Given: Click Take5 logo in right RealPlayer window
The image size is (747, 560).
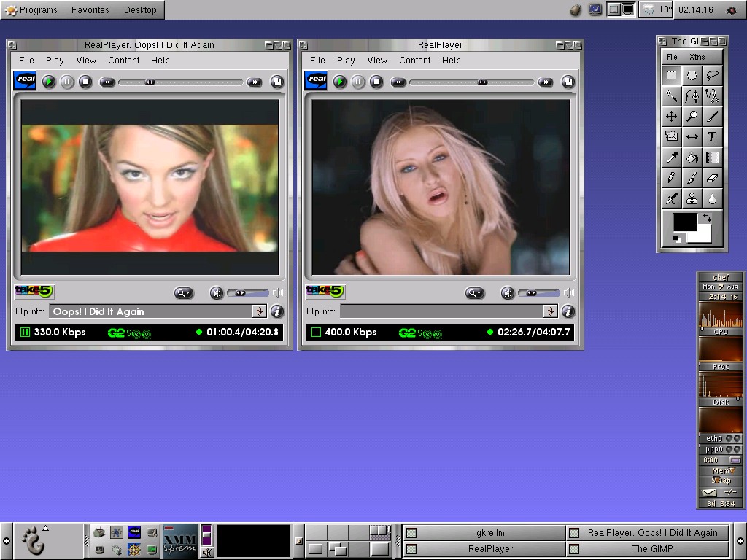Looking at the screenshot, I should (x=325, y=291).
